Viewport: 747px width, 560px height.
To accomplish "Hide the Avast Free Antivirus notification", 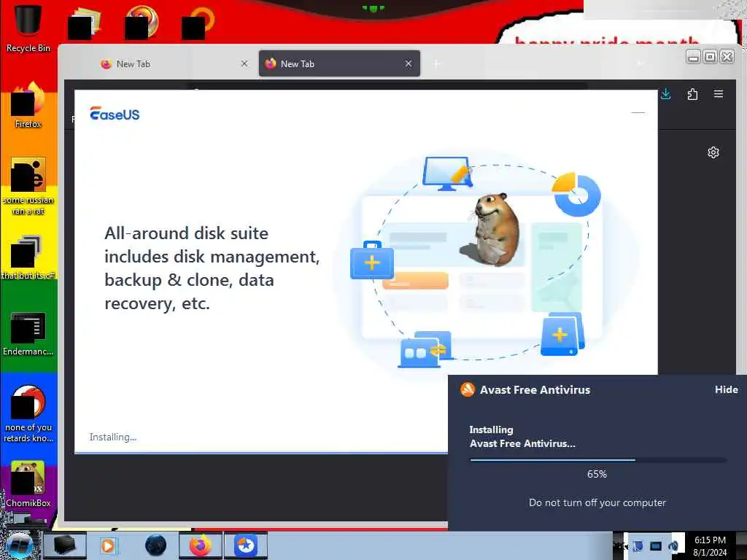I will [726, 389].
